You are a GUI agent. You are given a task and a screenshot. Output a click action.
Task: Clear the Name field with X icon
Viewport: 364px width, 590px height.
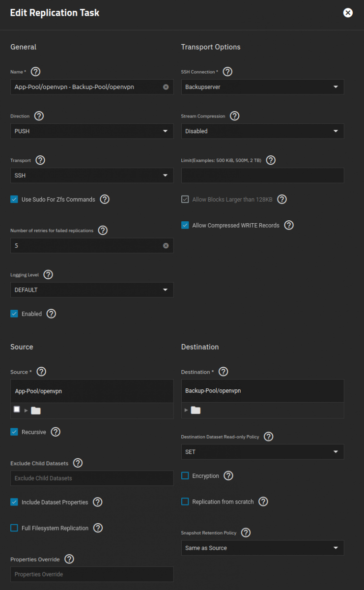click(x=166, y=87)
